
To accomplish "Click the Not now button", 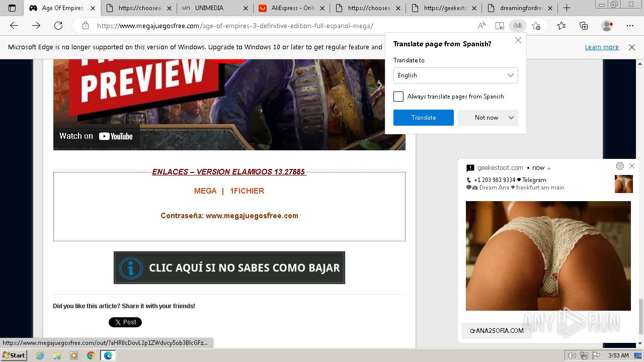I will point(487,118).
